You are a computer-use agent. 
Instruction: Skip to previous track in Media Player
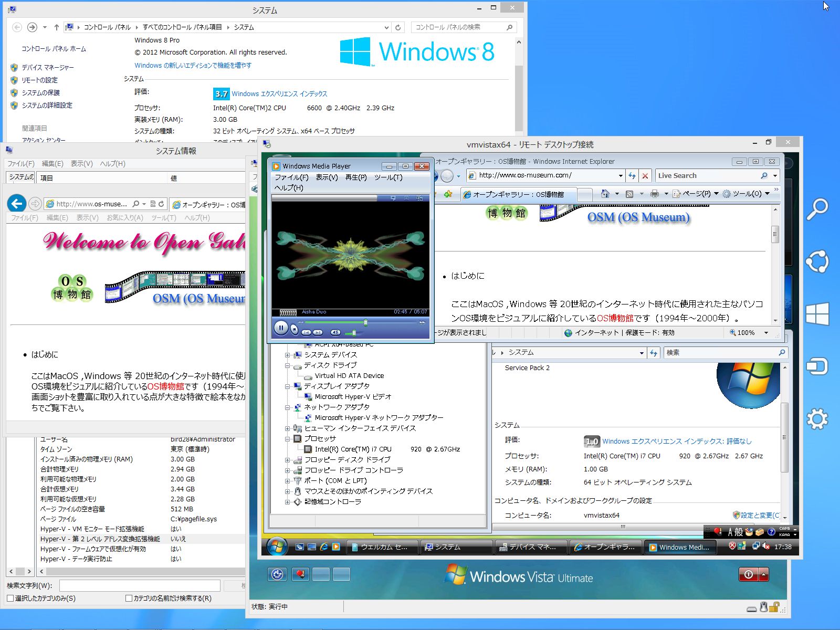306,332
